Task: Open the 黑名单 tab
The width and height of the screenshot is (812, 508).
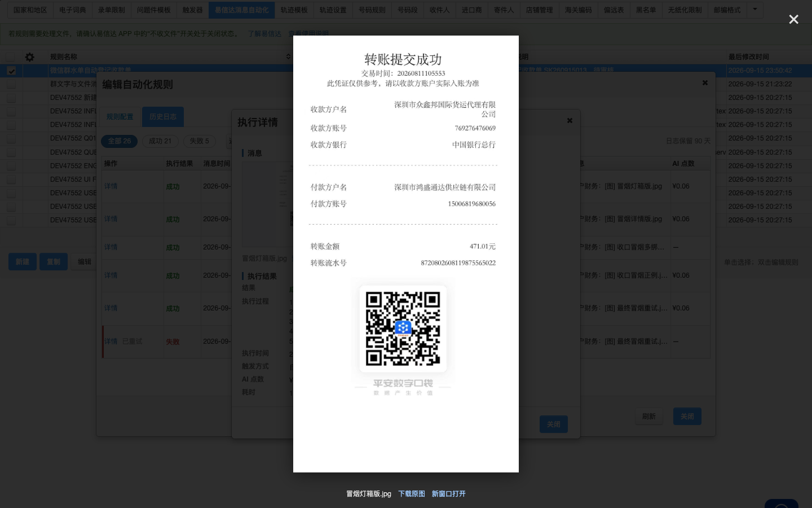Action: click(x=646, y=10)
